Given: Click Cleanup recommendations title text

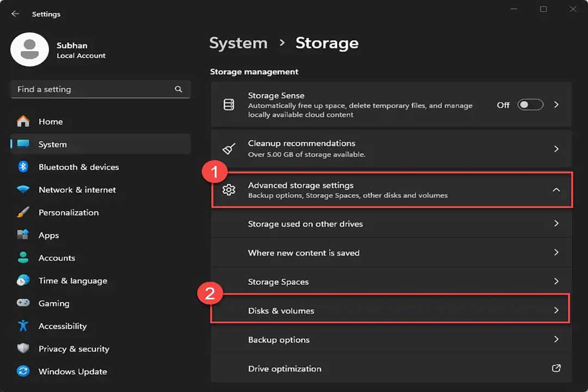Looking at the screenshot, I should click(x=302, y=143).
